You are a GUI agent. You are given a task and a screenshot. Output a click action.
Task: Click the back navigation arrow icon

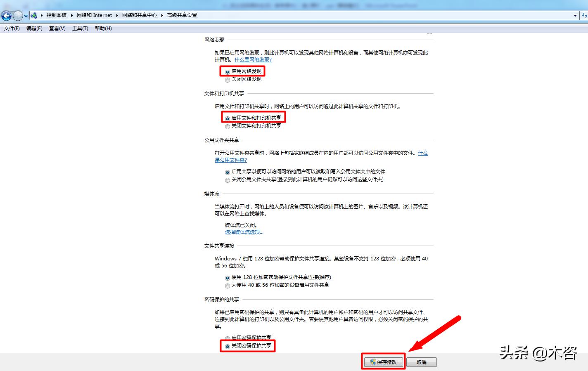(x=6, y=15)
